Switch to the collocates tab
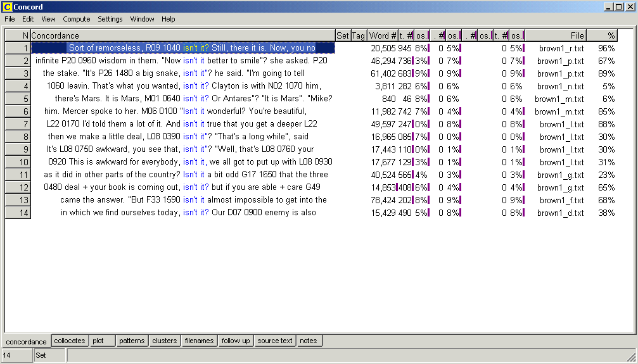The height and width of the screenshot is (364, 638). (x=70, y=341)
